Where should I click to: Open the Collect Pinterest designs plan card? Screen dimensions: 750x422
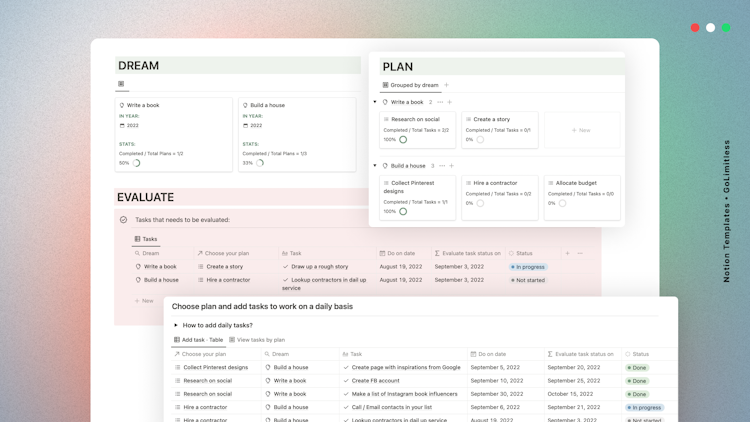click(418, 198)
